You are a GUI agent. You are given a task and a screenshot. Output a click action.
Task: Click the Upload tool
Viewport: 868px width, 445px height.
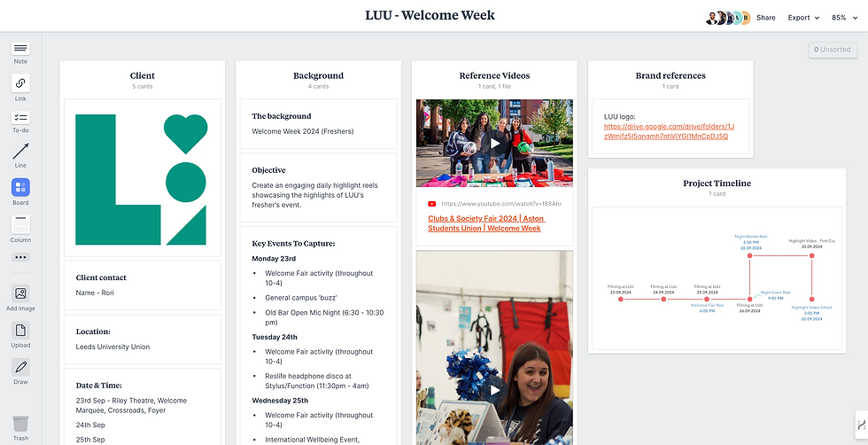(20, 335)
